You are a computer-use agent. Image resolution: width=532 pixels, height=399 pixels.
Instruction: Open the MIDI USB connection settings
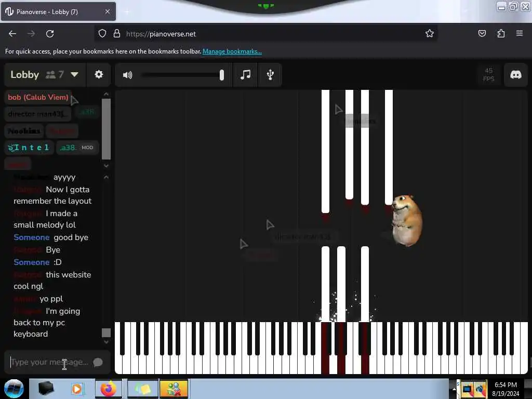pos(270,75)
